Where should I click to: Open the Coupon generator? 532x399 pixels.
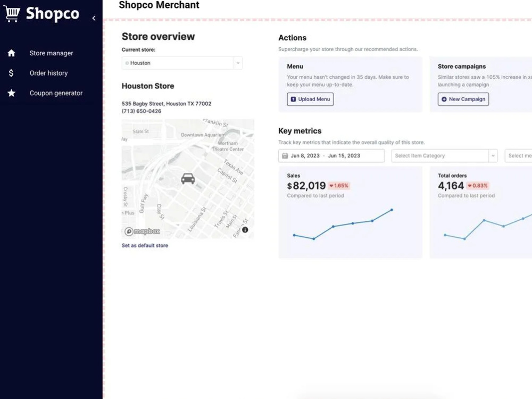[x=56, y=93]
